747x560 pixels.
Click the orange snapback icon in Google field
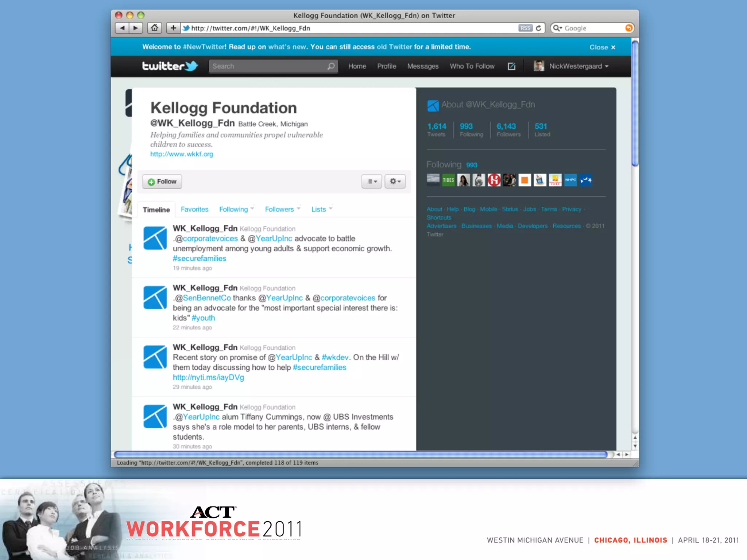(x=628, y=28)
